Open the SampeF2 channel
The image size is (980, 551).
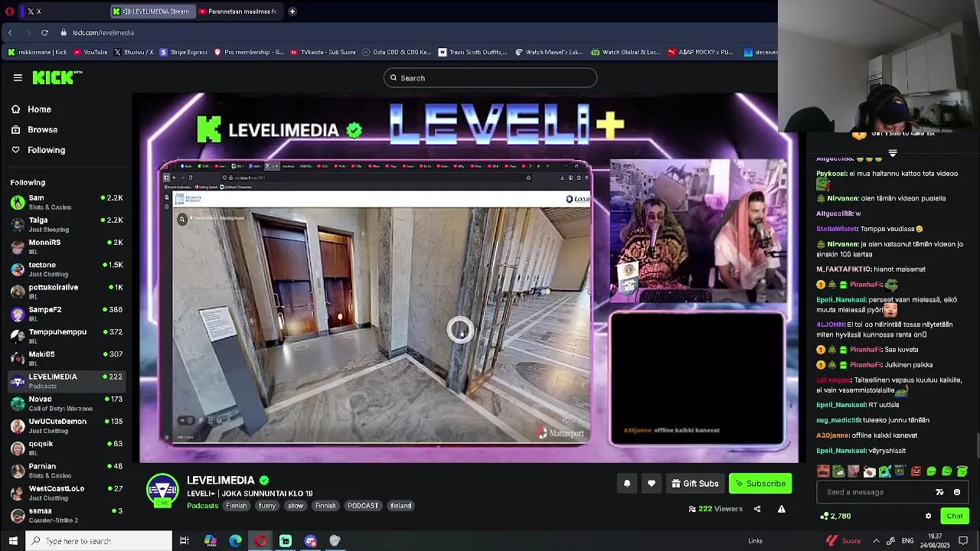point(66,314)
